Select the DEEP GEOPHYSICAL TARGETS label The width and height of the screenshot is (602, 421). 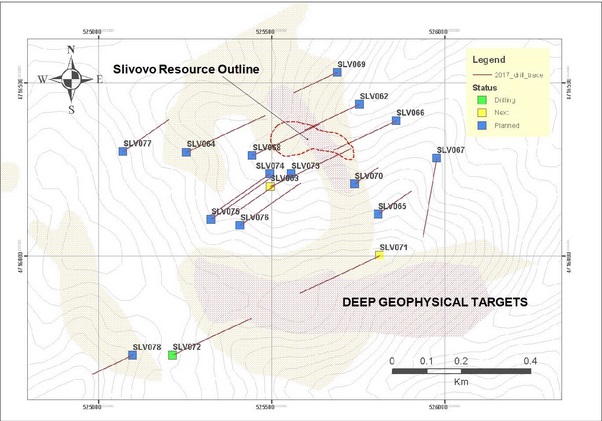(x=435, y=301)
